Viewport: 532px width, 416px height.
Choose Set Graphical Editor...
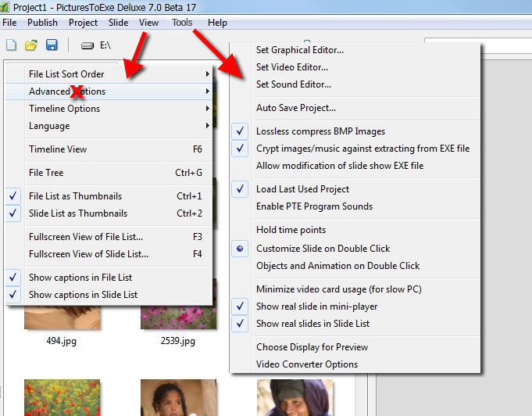355,50
